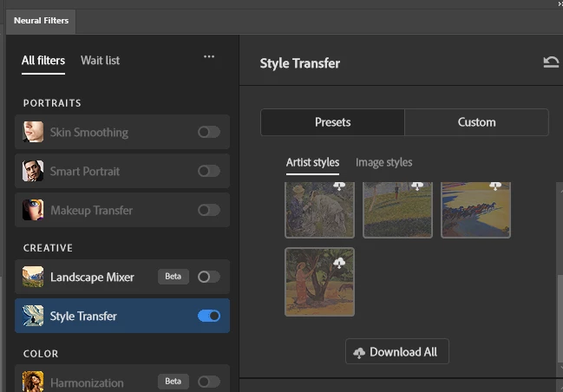Click the Landscape Mixer Beta badge
The image size is (563, 392).
point(173,277)
